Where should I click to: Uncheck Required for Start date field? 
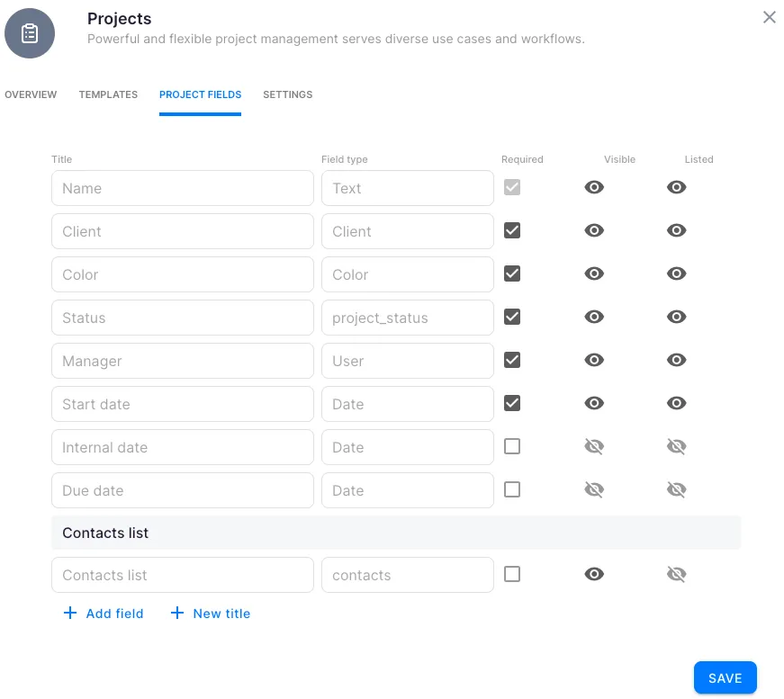pyautogui.click(x=512, y=404)
